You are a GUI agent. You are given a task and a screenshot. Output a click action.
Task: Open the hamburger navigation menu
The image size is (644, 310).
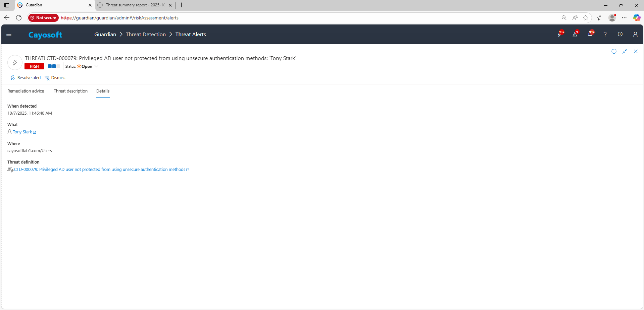(x=9, y=34)
